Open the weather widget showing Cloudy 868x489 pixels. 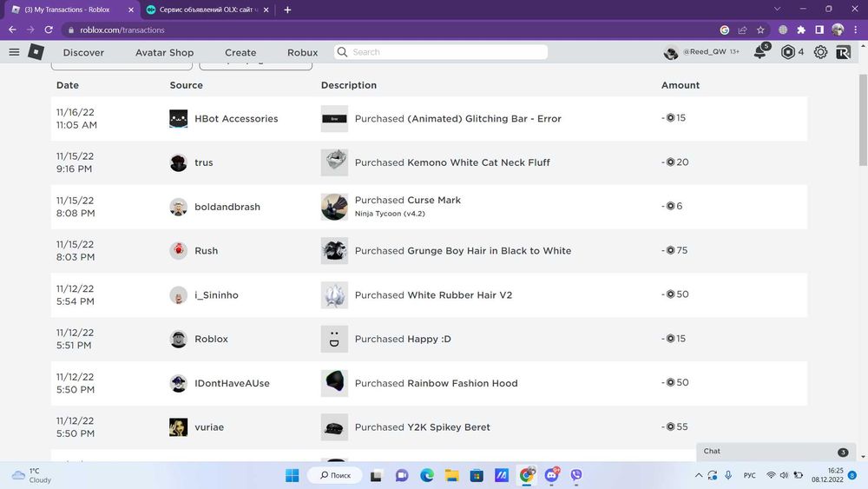(32, 475)
